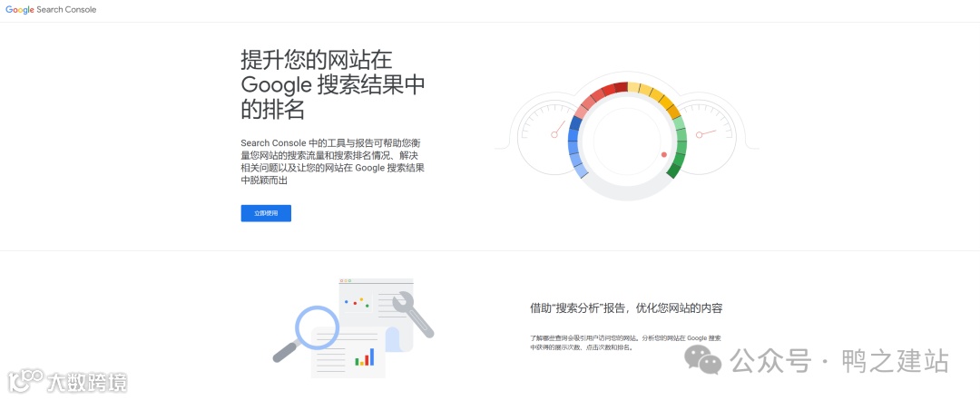Open the Google Search Console logo link
Image resolution: width=980 pixels, height=400 pixels.
pos(51,10)
